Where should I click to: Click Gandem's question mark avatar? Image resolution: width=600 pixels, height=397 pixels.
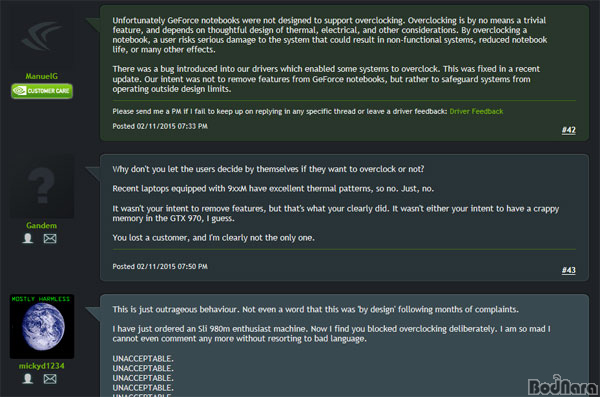42,186
